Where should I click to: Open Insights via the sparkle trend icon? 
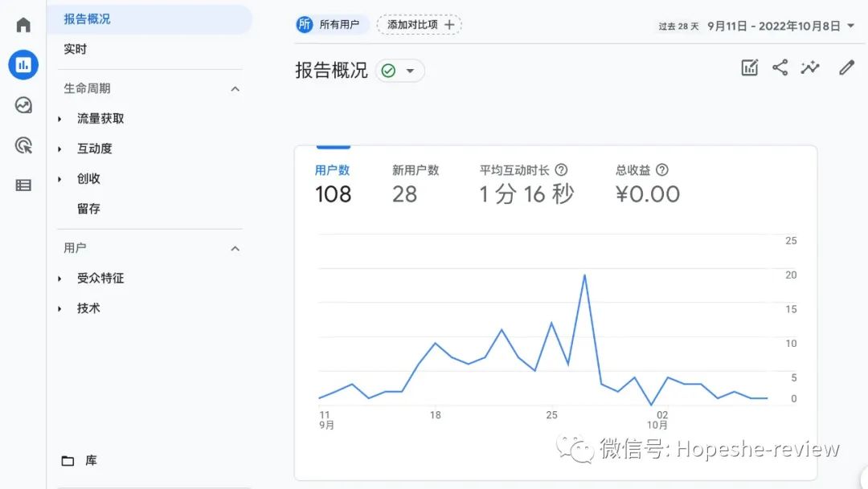pyautogui.click(x=810, y=67)
